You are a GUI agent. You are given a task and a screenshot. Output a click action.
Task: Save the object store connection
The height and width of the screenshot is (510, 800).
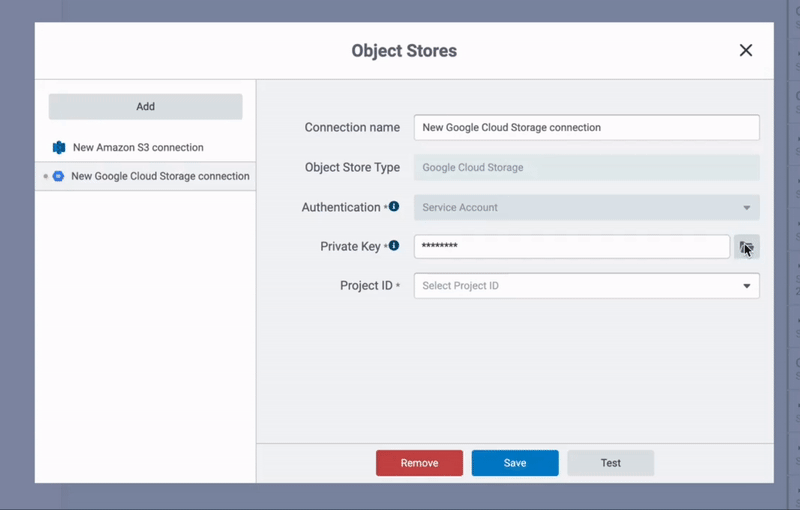(x=515, y=463)
